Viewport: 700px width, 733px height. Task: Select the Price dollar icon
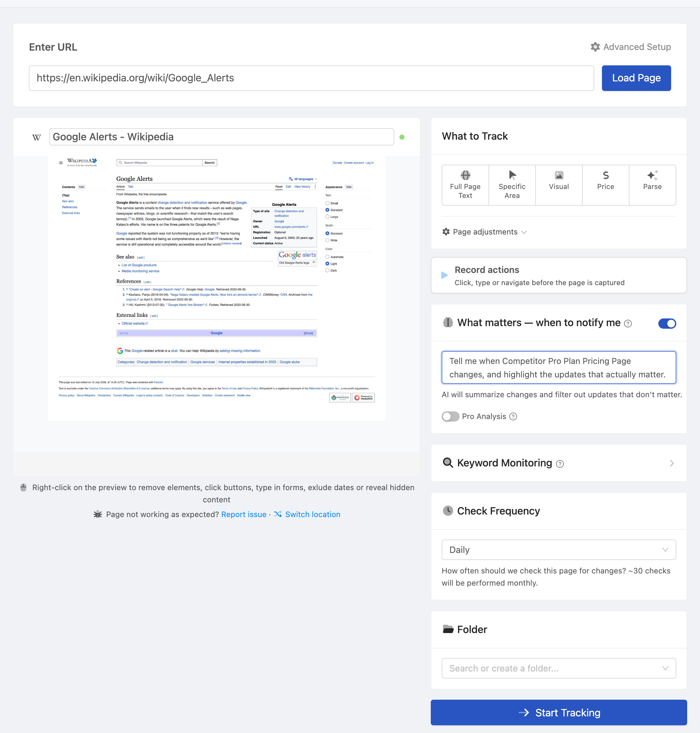(x=605, y=175)
